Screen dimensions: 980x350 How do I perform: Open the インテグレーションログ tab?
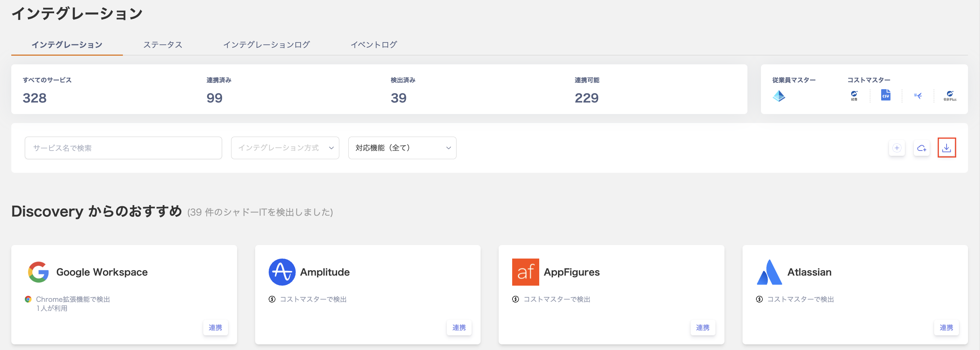tap(266, 44)
